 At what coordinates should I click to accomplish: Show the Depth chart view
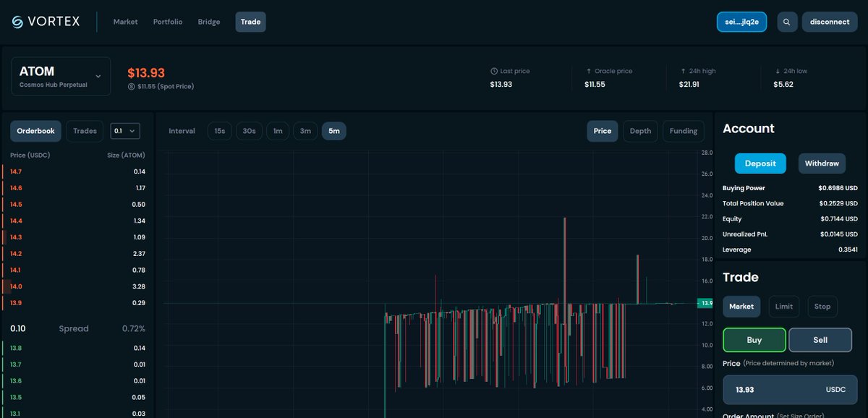pos(640,131)
